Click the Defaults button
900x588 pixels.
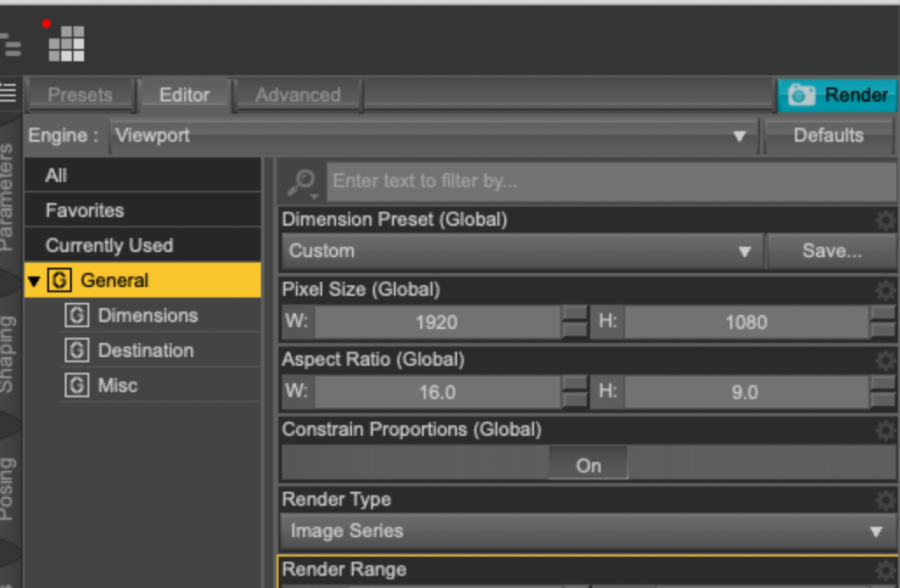tap(828, 136)
